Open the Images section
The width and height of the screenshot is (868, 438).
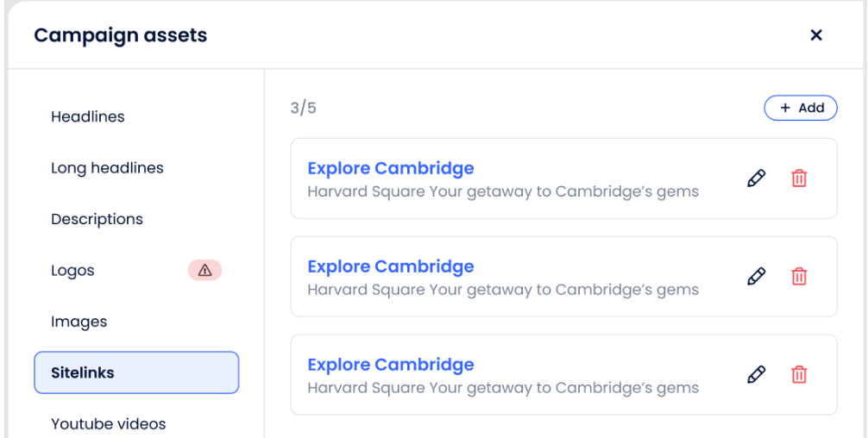[79, 322]
